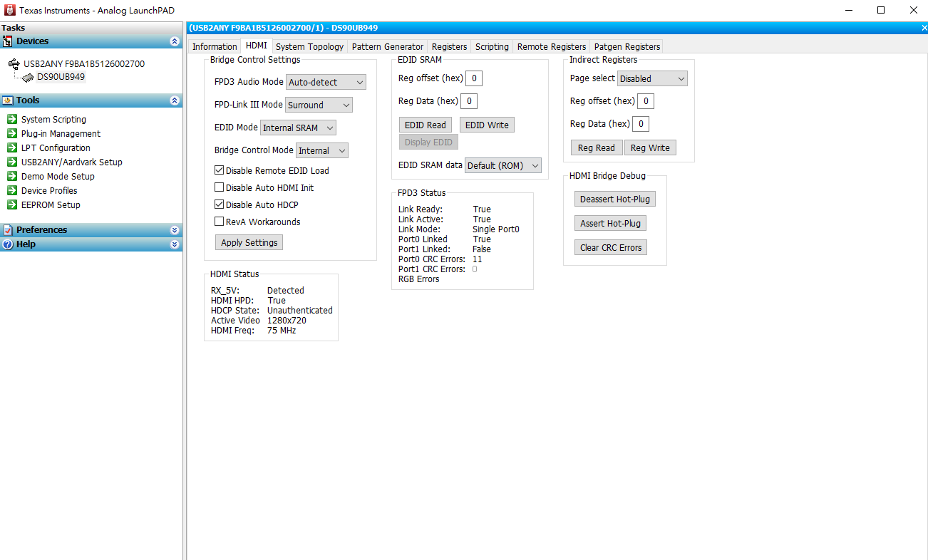Click the Reg Write button
The image size is (928, 560).
(x=650, y=147)
